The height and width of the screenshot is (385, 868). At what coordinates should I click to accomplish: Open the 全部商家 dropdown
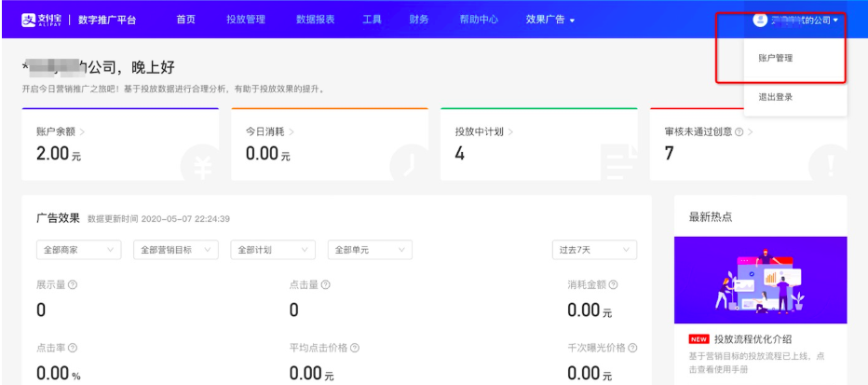point(78,250)
